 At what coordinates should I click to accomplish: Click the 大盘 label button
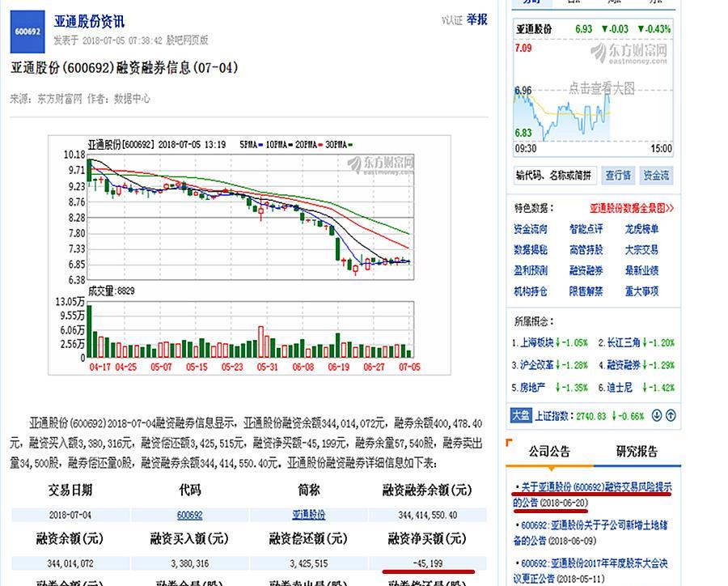pyautogui.click(x=520, y=415)
